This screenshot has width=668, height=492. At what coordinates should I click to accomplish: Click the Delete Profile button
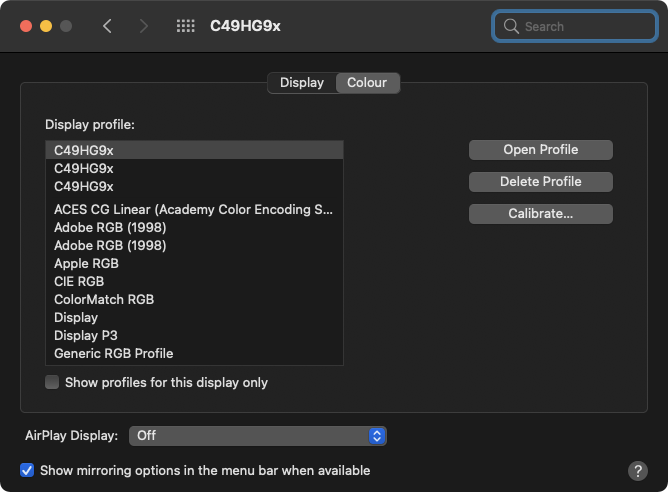541,182
